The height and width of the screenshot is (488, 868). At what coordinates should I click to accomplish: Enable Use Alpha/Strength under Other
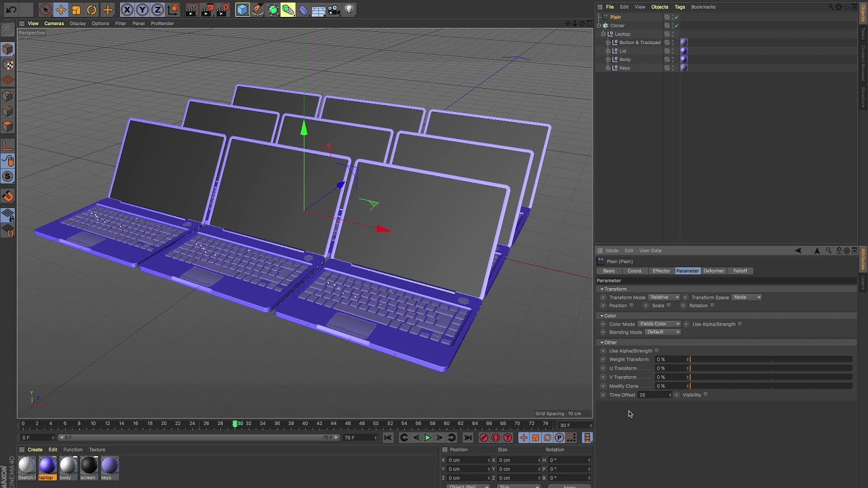coord(657,351)
